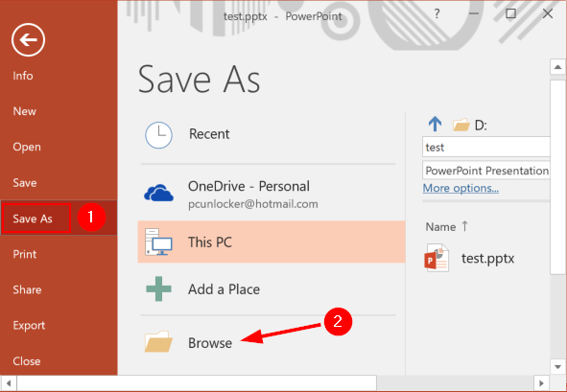Open the Print page
This screenshot has height=392, width=567.
click(x=25, y=254)
